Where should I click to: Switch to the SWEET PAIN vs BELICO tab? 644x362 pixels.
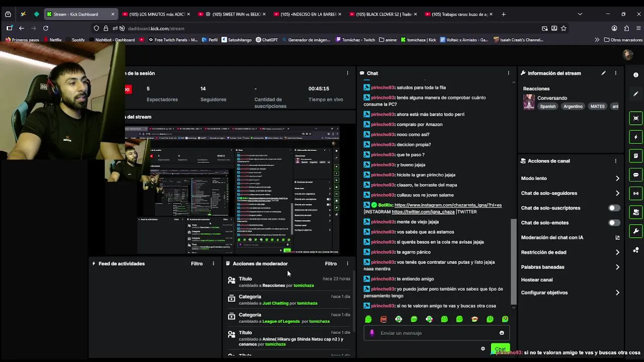232,14
